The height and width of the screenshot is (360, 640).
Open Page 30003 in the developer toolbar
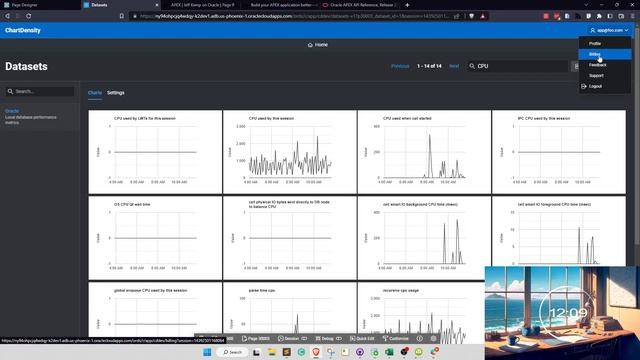256,338
